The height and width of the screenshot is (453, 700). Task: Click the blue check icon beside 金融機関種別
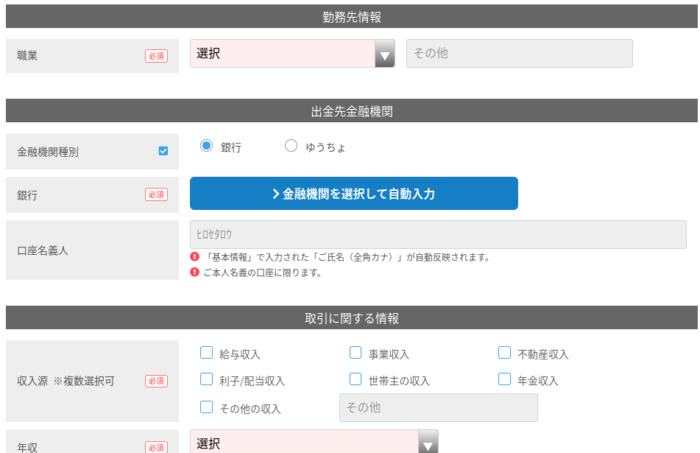163,151
